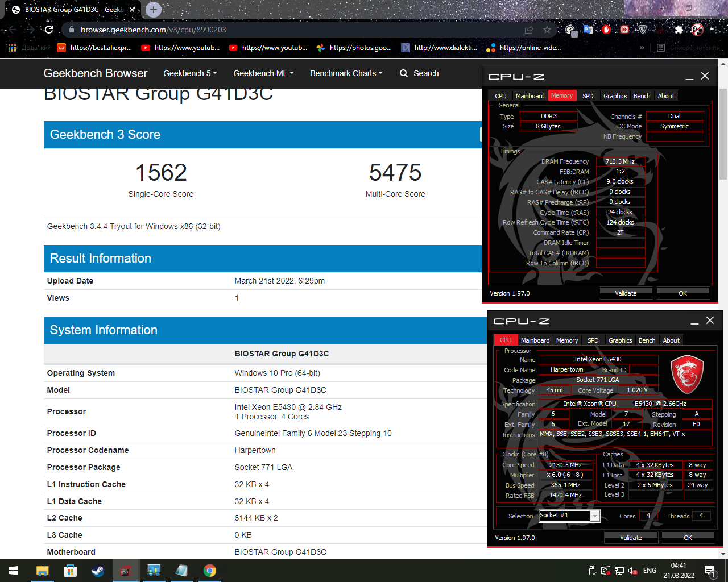
Task: Bookmark this tab with the star
Action: tap(547, 30)
